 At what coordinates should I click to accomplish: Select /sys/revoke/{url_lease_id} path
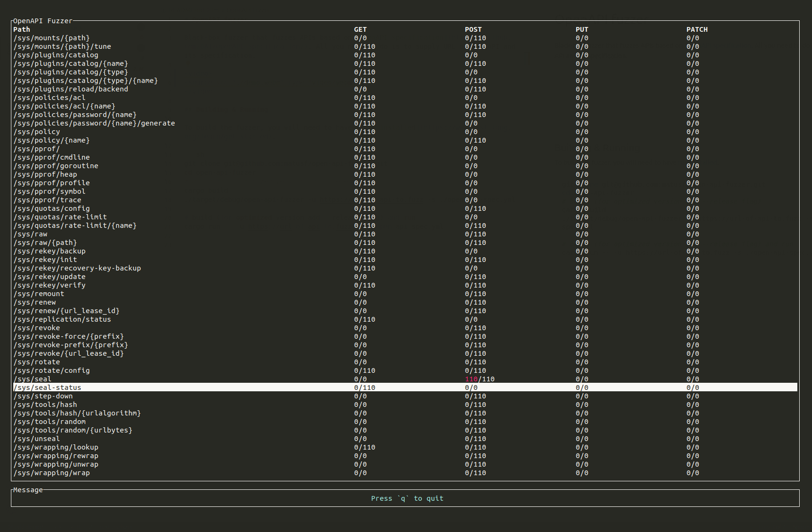tap(69, 353)
